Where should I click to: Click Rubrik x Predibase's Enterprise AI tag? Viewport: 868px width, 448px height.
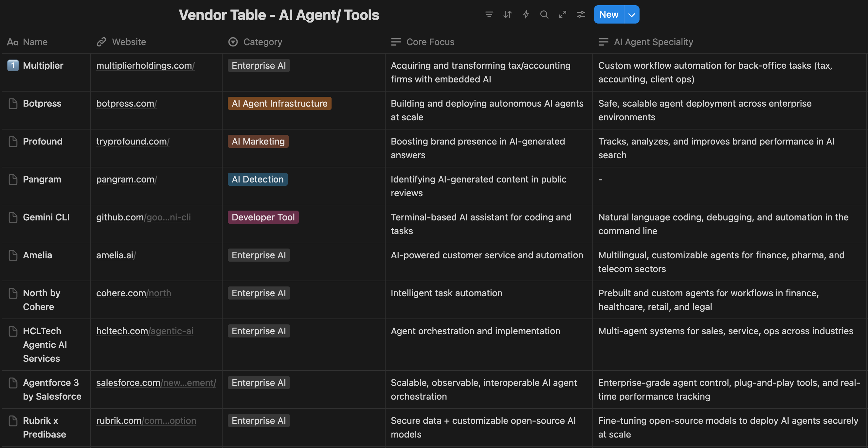coord(259,421)
